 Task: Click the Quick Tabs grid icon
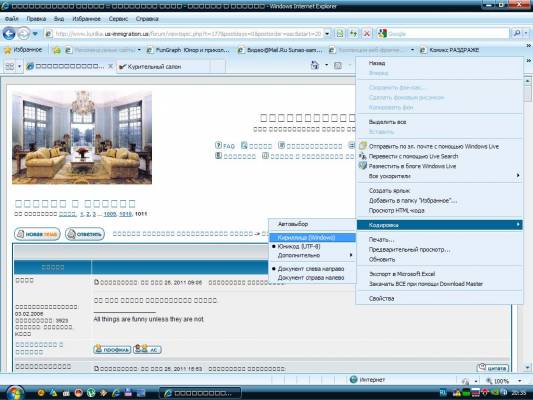(10, 66)
